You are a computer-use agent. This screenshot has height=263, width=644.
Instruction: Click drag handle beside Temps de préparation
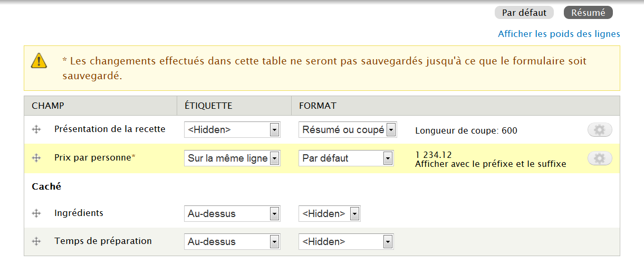click(x=36, y=241)
